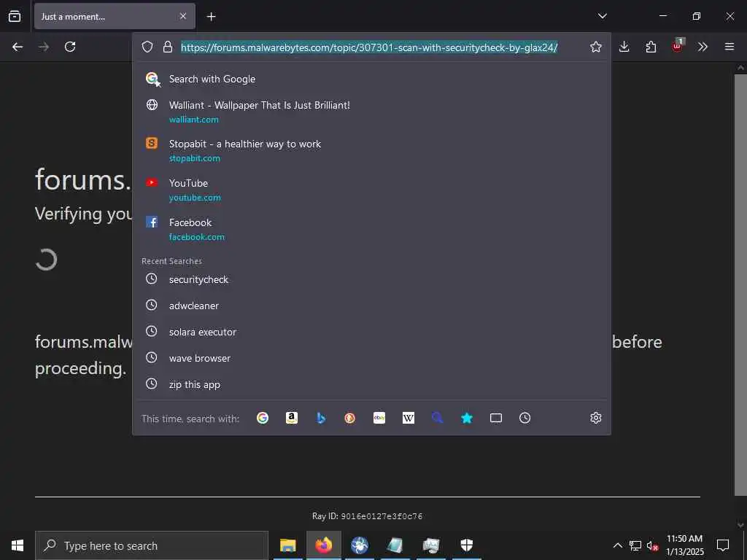
Task: Open File Explorer from taskbar
Action: pos(287,545)
